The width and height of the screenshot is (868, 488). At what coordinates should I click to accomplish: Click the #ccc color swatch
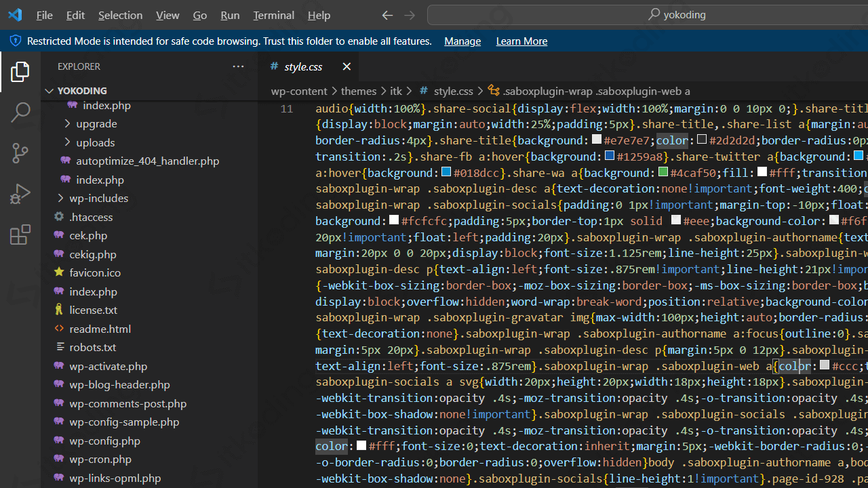825,365
